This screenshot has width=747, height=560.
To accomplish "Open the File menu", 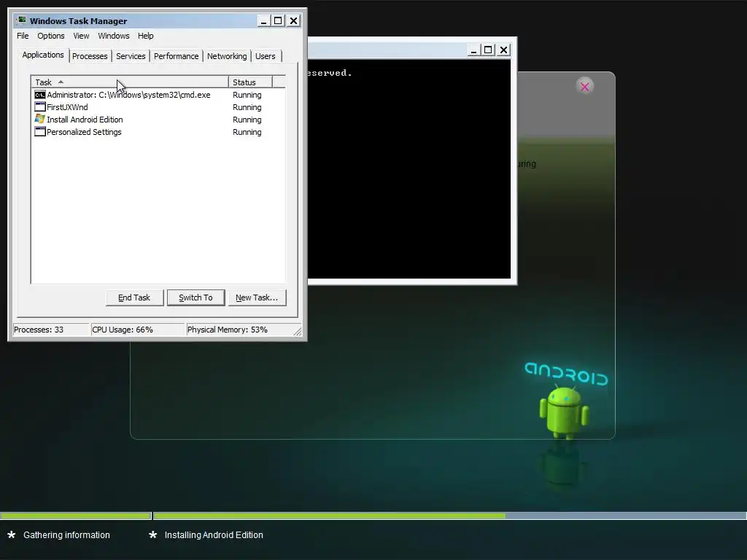I will [x=23, y=36].
